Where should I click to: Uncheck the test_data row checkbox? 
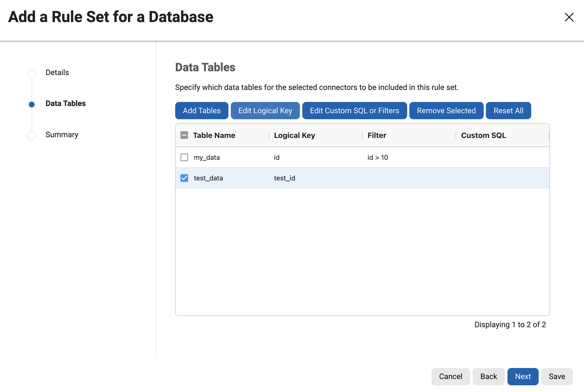(x=184, y=178)
